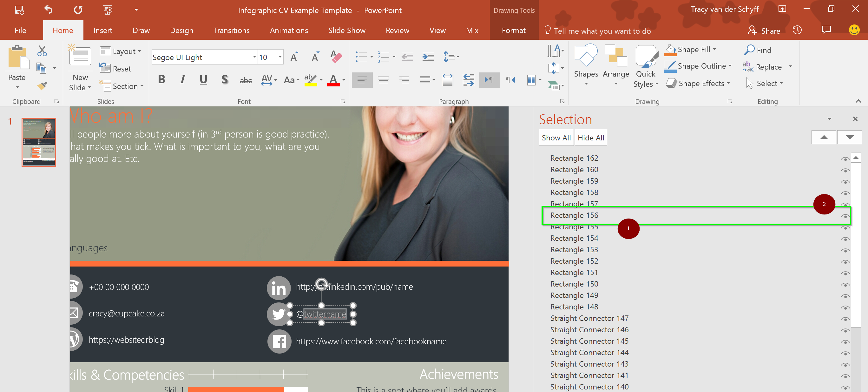This screenshot has height=392, width=868.
Task: Hide Rectangle 162 in Selection pane
Action: [x=846, y=159]
